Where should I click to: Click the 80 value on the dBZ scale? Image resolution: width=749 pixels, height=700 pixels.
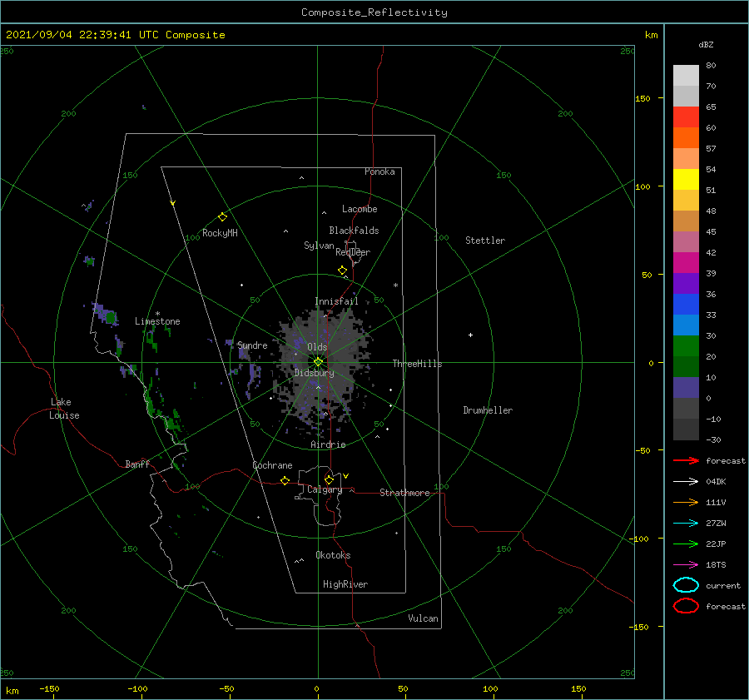[x=711, y=65]
